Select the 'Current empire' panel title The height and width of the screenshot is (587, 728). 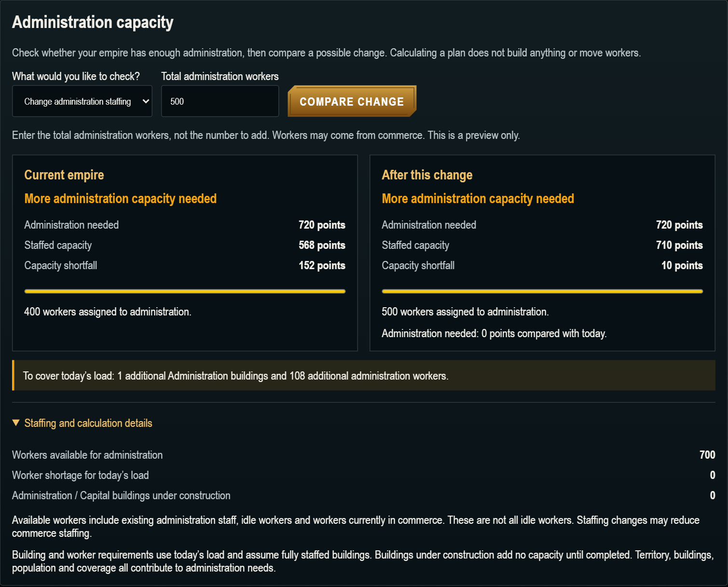[64, 175]
